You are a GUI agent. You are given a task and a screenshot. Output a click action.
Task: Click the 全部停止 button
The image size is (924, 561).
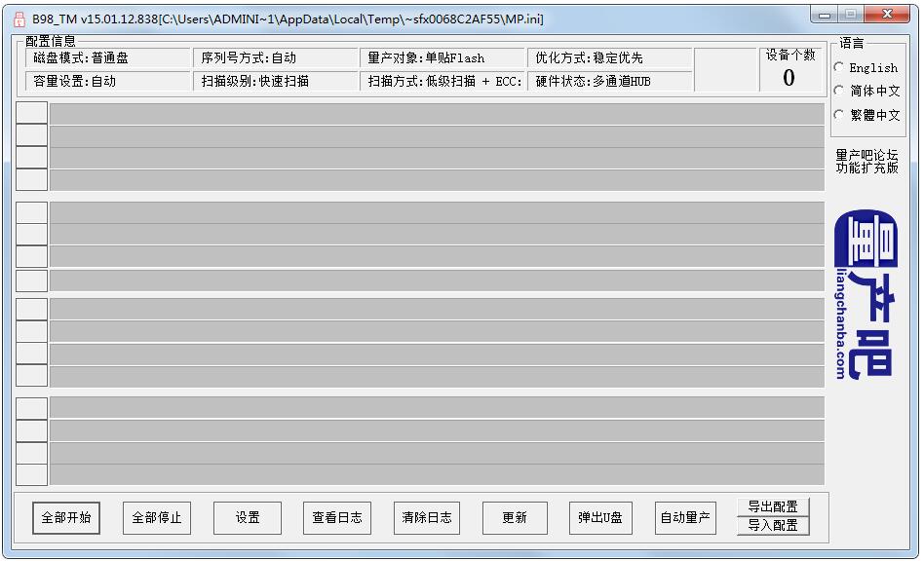click(157, 517)
